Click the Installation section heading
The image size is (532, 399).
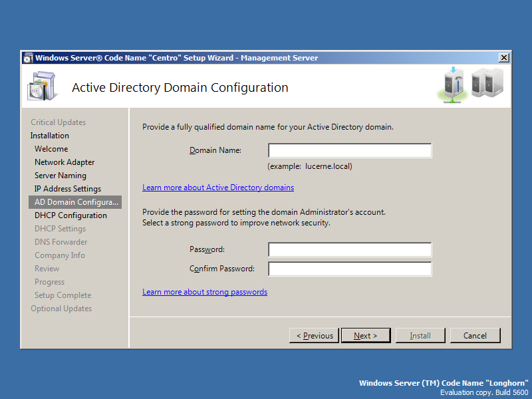50,136
